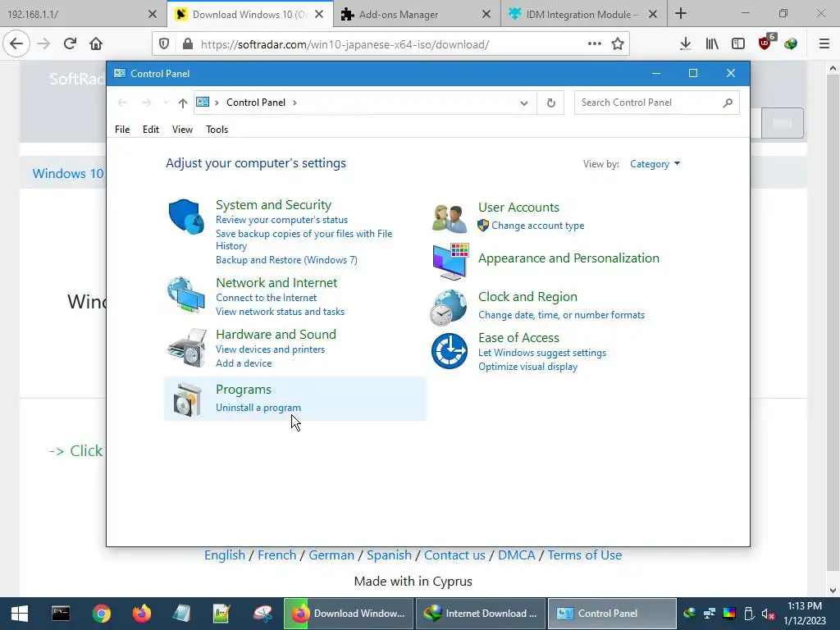The height and width of the screenshot is (630, 840).
Task: Open a new Firefox tab
Action: 681,13
